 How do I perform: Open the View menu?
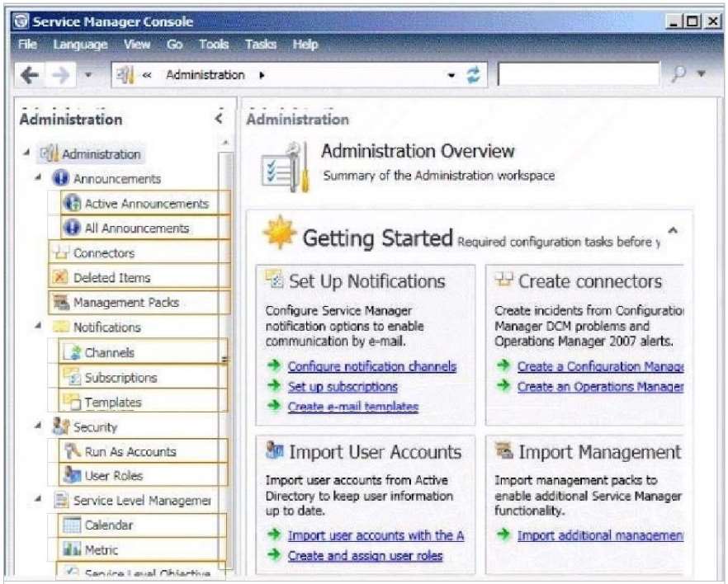pyautogui.click(x=137, y=45)
